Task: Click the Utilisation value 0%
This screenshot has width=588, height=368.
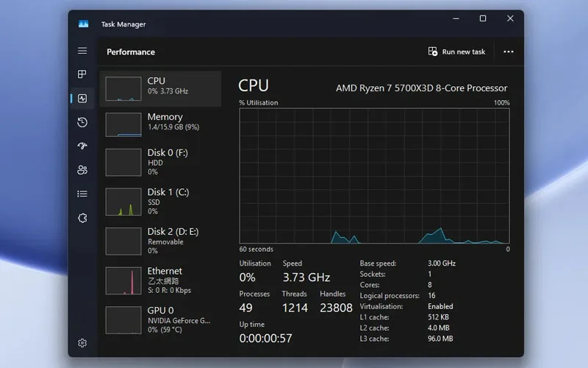Action: coord(248,277)
